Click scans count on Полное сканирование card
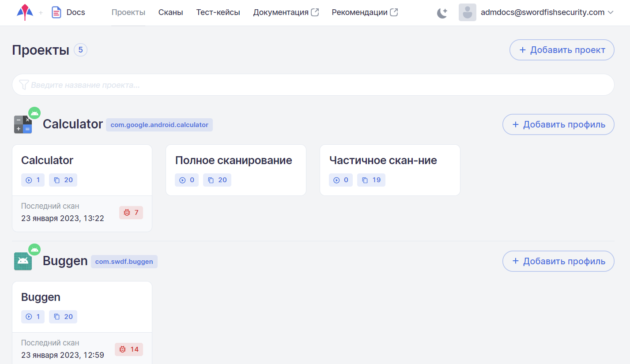 (x=187, y=180)
